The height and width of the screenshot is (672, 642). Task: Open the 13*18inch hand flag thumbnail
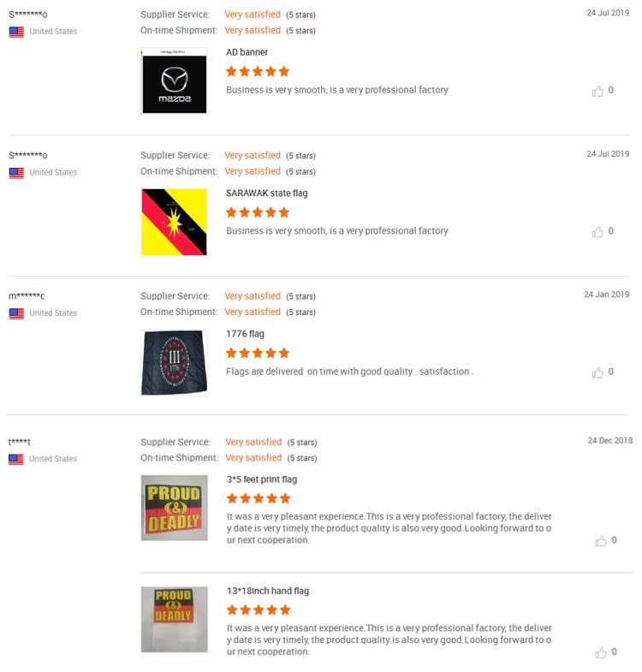coord(175,620)
